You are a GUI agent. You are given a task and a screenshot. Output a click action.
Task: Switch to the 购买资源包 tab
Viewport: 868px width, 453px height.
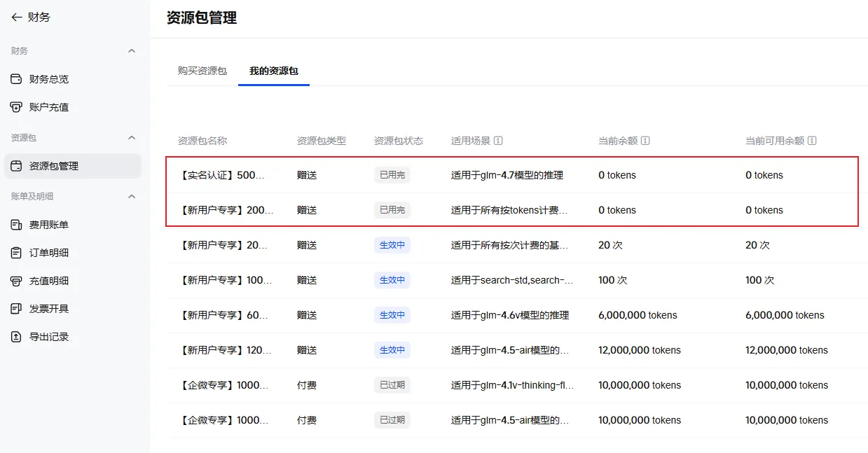click(202, 71)
